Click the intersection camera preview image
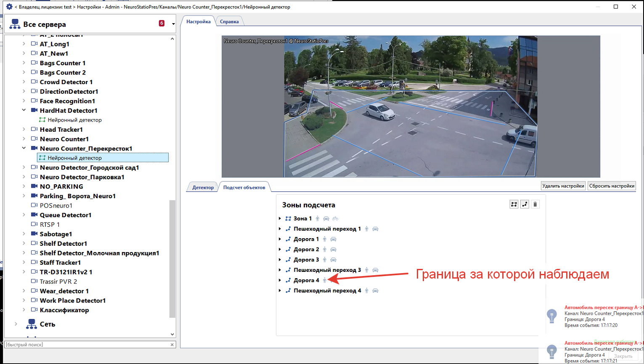644x364 pixels. [411, 106]
